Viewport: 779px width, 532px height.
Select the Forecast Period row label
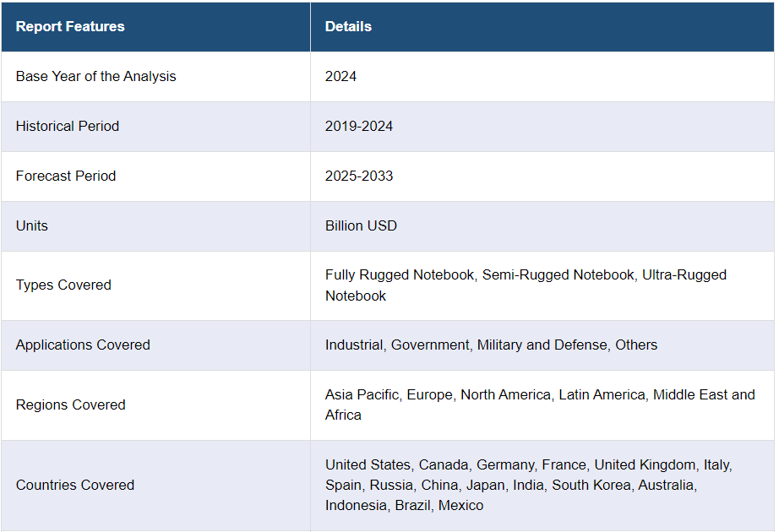[x=66, y=176]
